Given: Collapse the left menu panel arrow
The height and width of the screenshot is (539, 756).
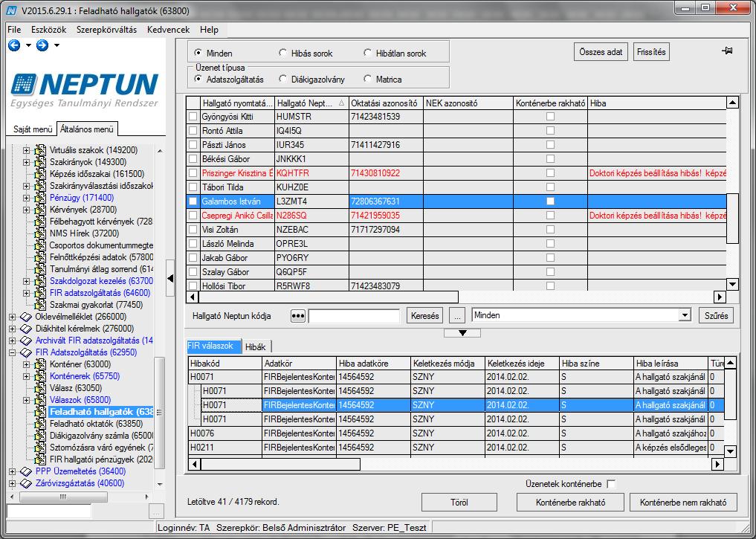Looking at the screenshot, I should (x=170, y=278).
